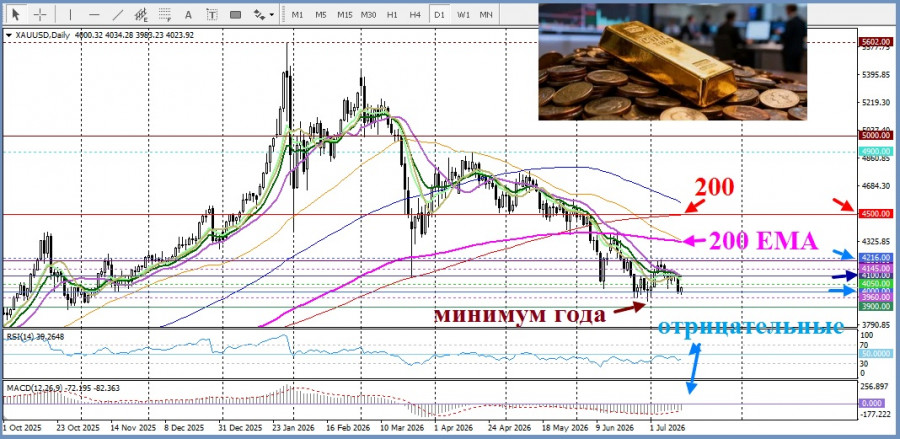Choose the vertical line drawing tool
900x439 pixels.
[x=71, y=14]
